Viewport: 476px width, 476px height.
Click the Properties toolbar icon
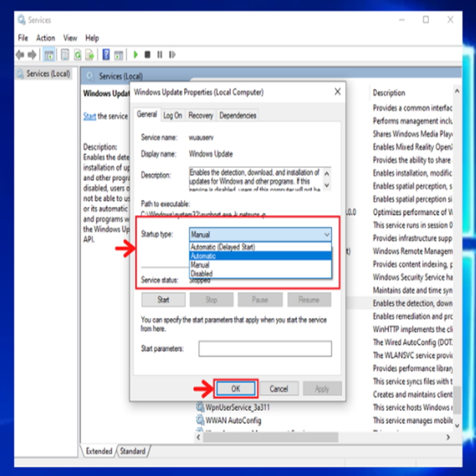pyautogui.click(x=65, y=55)
